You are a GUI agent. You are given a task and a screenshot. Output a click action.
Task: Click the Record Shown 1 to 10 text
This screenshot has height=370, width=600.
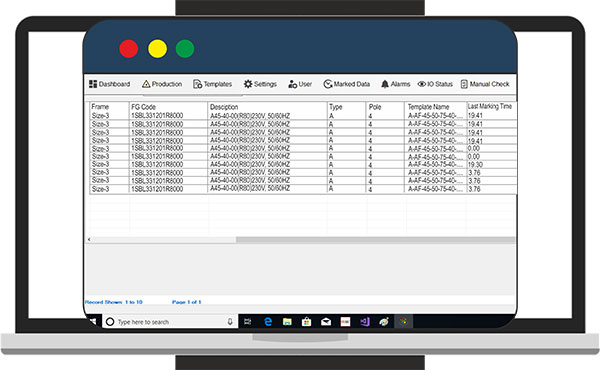tap(114, 302)
